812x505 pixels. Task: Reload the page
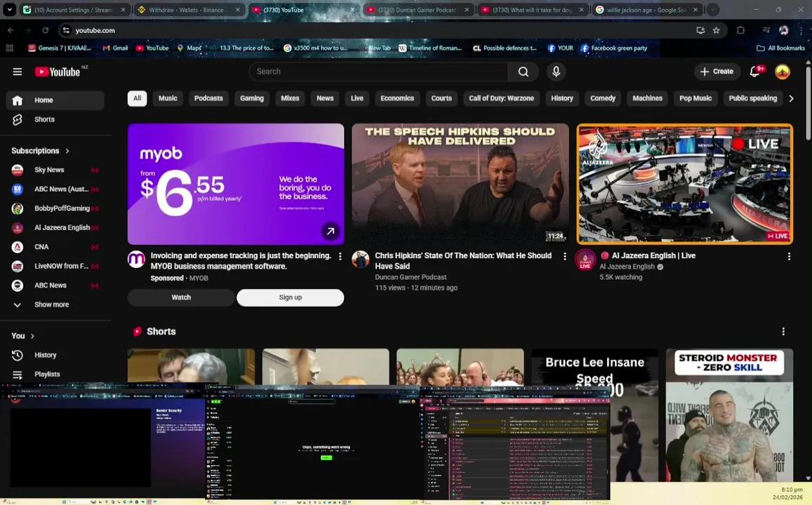(45, 31)
